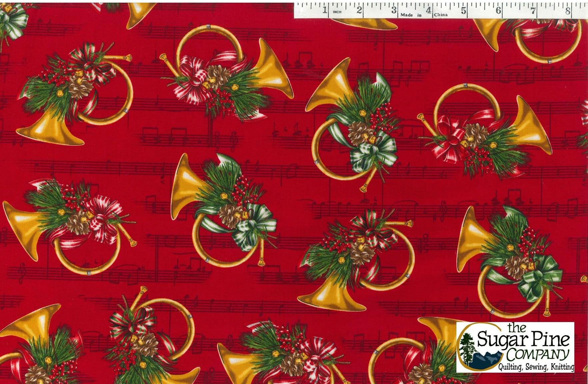The width and height of the screenshot is (588, 384).
Task: Click the number 7 on the ruler
Action: coord(533,10)
